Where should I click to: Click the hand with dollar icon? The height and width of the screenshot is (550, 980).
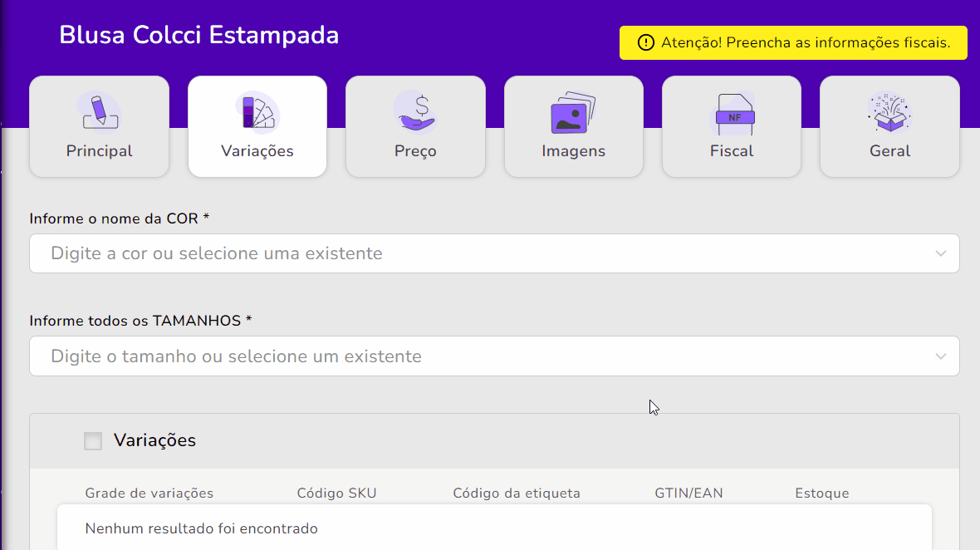(x=415, y=112)
